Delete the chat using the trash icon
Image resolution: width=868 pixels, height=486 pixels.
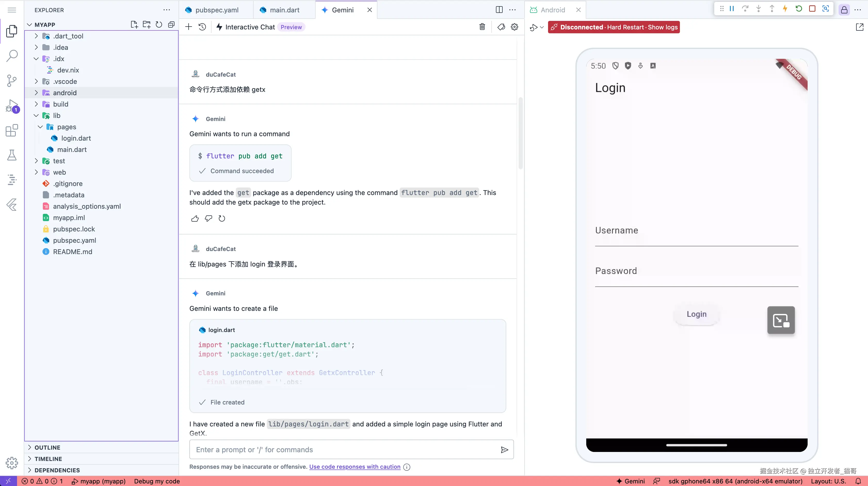[x=482, y=27]
